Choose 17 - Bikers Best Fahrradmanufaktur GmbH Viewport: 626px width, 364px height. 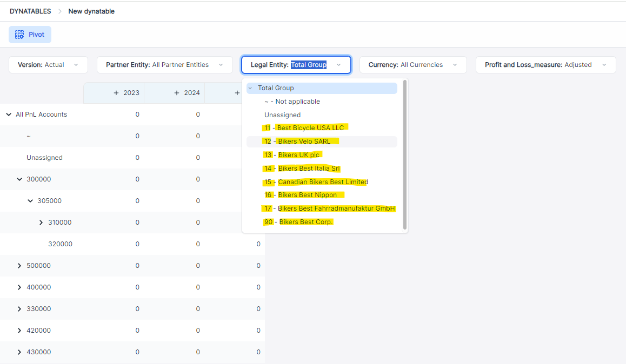coord(329,208)
